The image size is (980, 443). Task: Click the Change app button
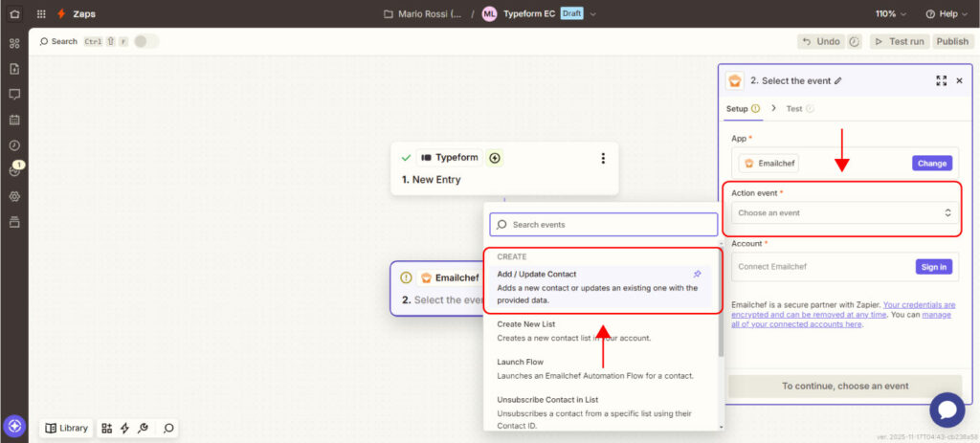pyautogui.click(x=932, y=164)
